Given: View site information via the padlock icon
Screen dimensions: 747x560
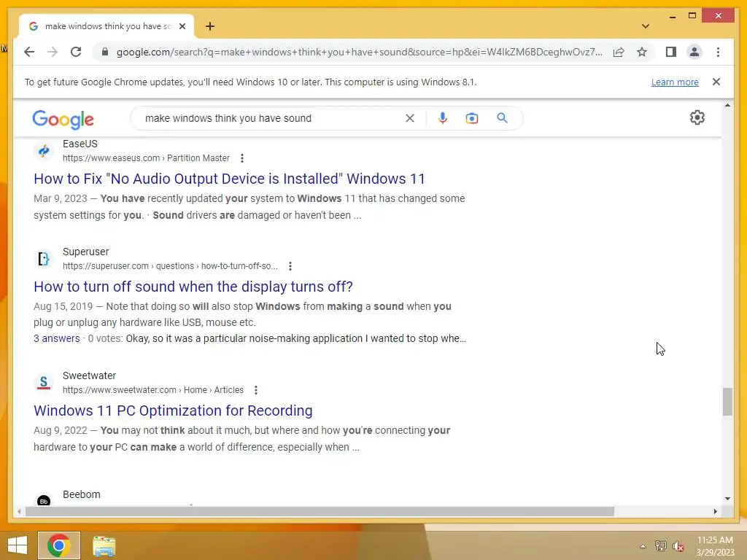Looking at the screenshot, I should tap(105, 52).
